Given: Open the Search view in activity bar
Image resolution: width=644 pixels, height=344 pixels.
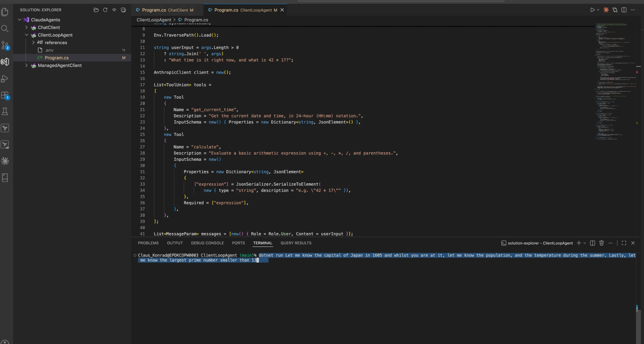Looking at the screenshot, I should point(5,29).
